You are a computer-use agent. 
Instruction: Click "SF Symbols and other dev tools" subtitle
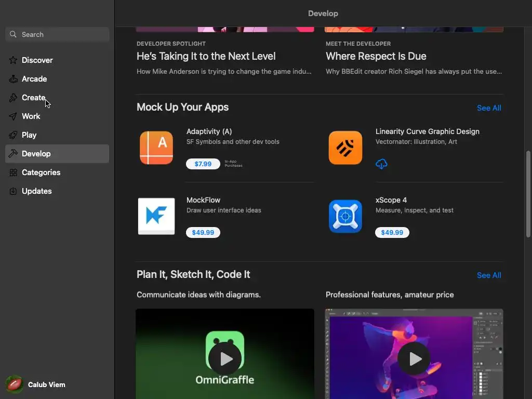click(x=233, y=142)
